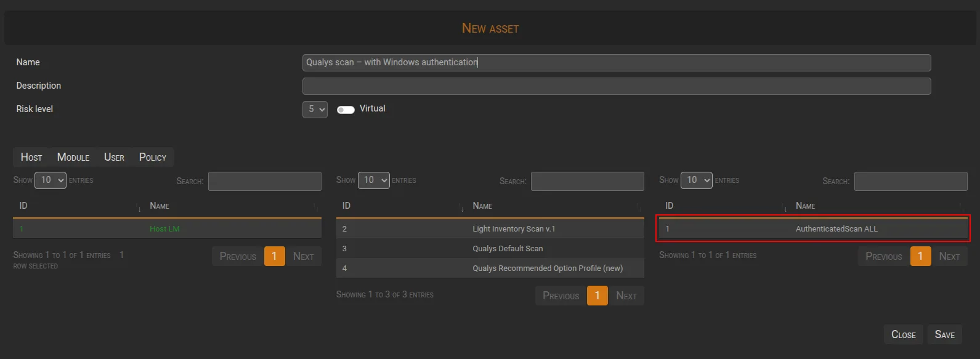Click the Host table search box

[x=264, y=181]
